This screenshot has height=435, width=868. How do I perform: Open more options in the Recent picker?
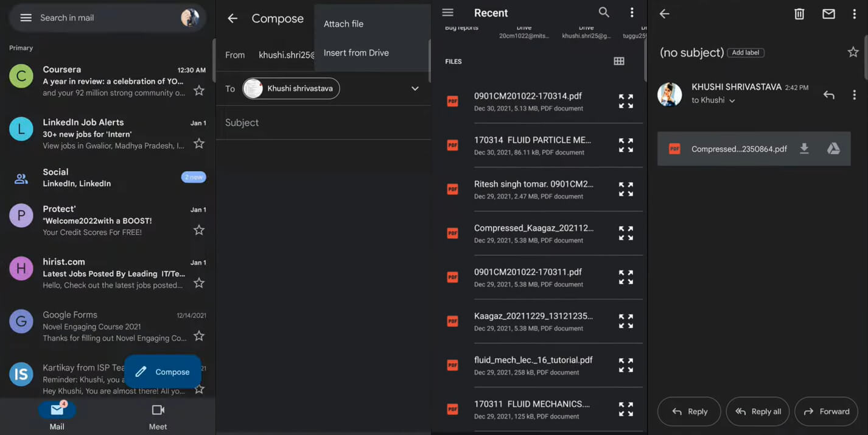(x=632, y=12)
